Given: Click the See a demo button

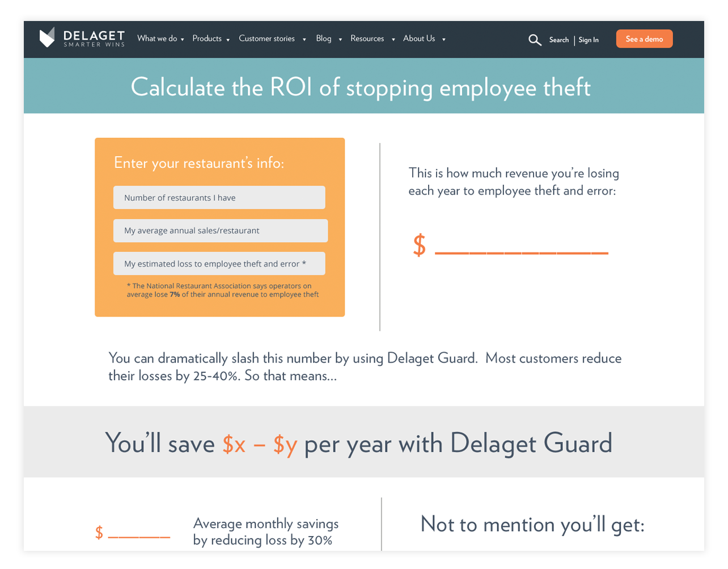Looking at the screenshot, I should pos(644,39).
